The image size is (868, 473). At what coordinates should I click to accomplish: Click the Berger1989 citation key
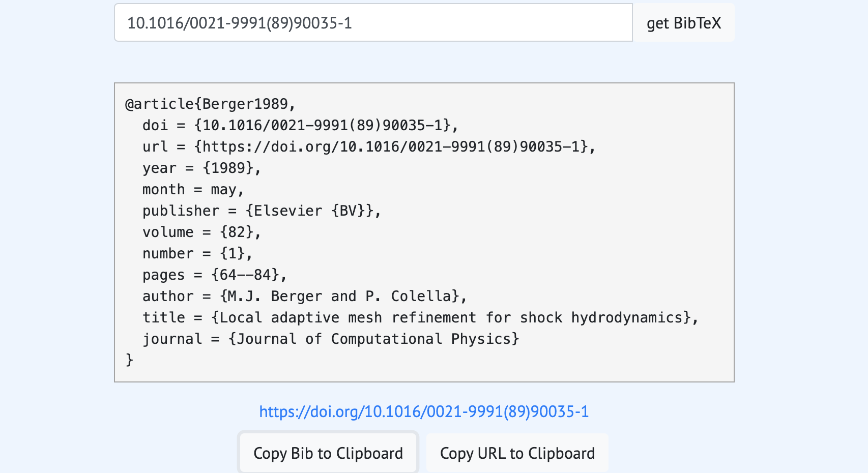click(245, 104)
